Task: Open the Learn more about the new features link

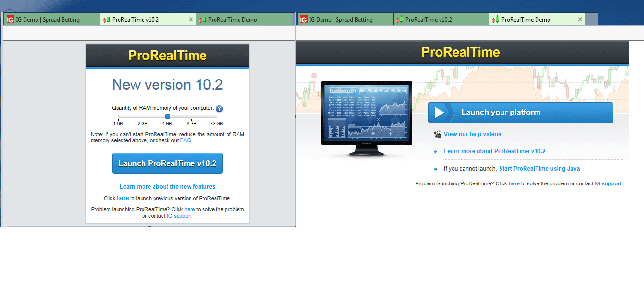Action: click(x=167, y=187)
